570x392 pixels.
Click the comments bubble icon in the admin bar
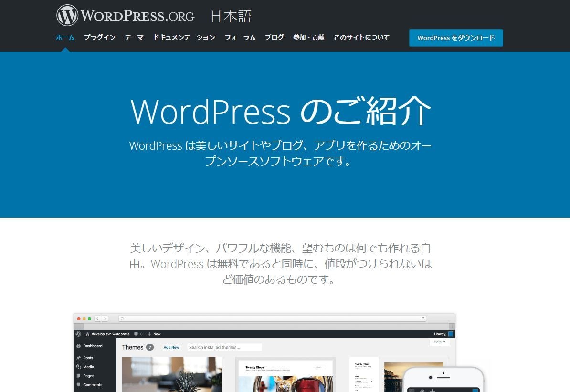(136, 334)
